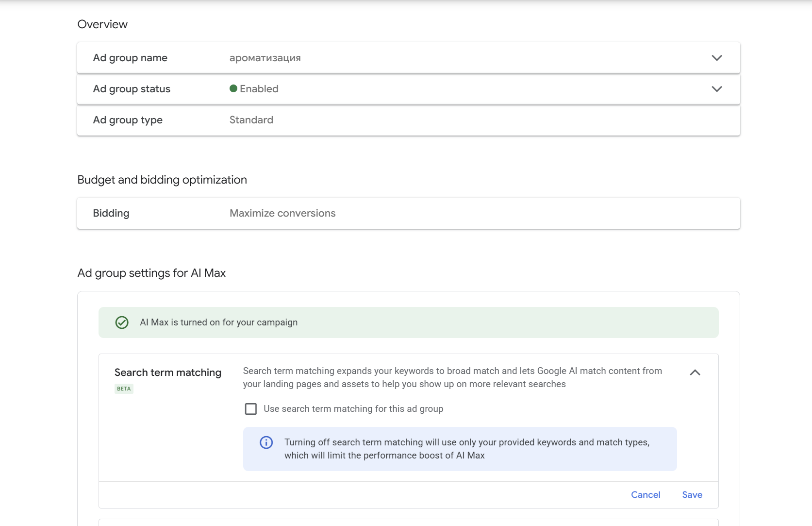Click the 'Use search term matching' label
812x526 pixels.
[353, 409]
